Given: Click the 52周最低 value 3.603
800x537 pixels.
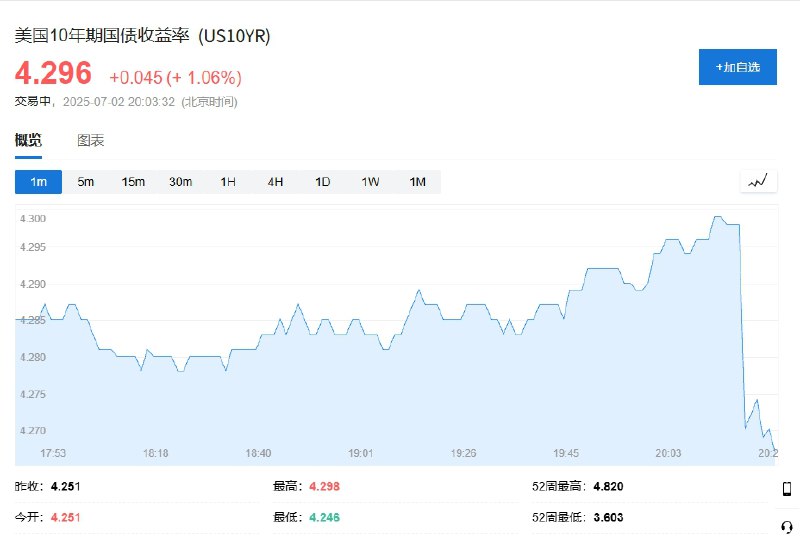Looking at the screenshot, I should (x=608, y=517).
